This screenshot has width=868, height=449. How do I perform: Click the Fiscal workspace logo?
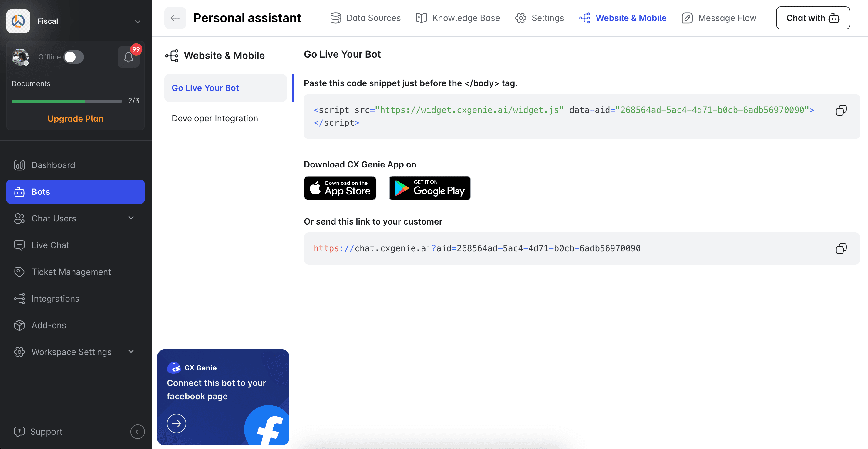tap(18, 21)
